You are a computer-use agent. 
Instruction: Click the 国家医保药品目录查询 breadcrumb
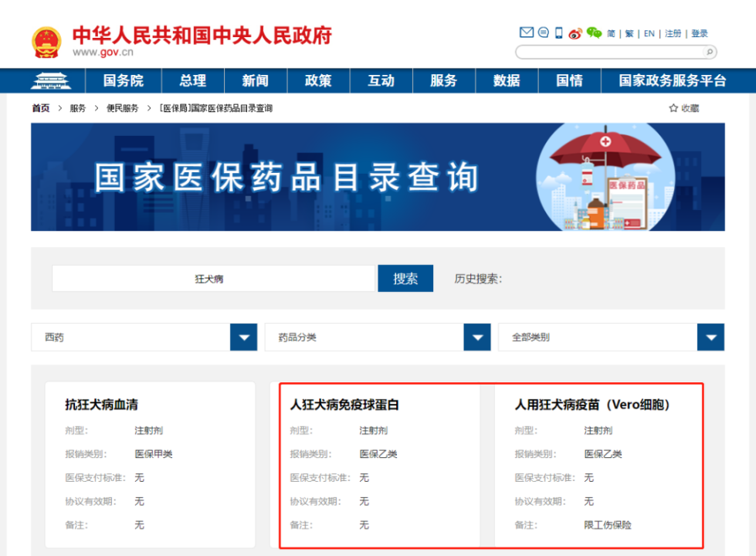click(216, 108)
